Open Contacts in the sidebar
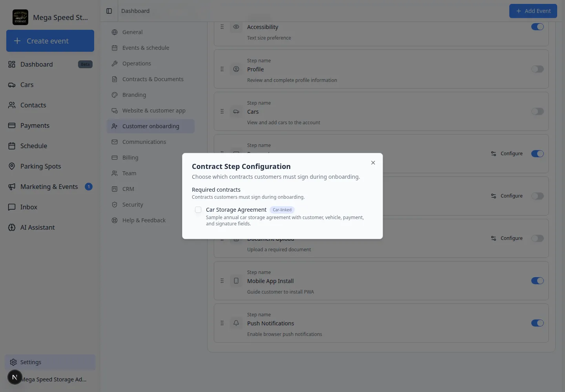This screenshot has height=392, width=565. click(50, 105)
